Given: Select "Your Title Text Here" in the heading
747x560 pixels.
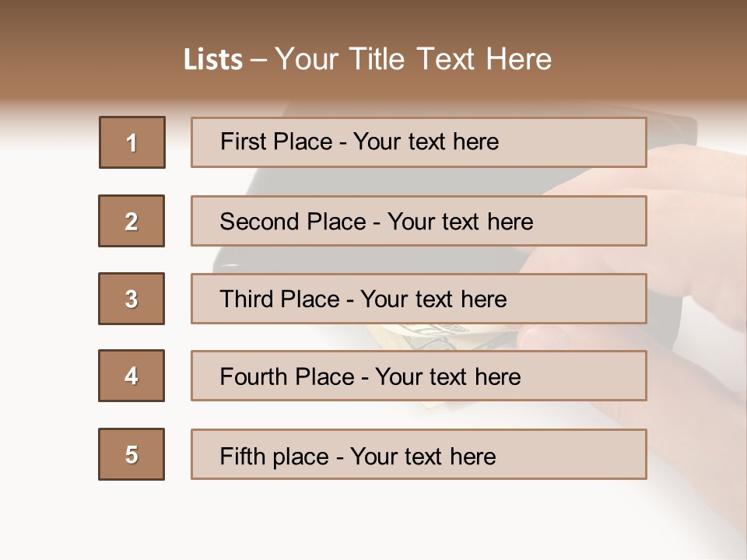Looking at the screenshot, I should pyautogui.click(x=413, y=59).
